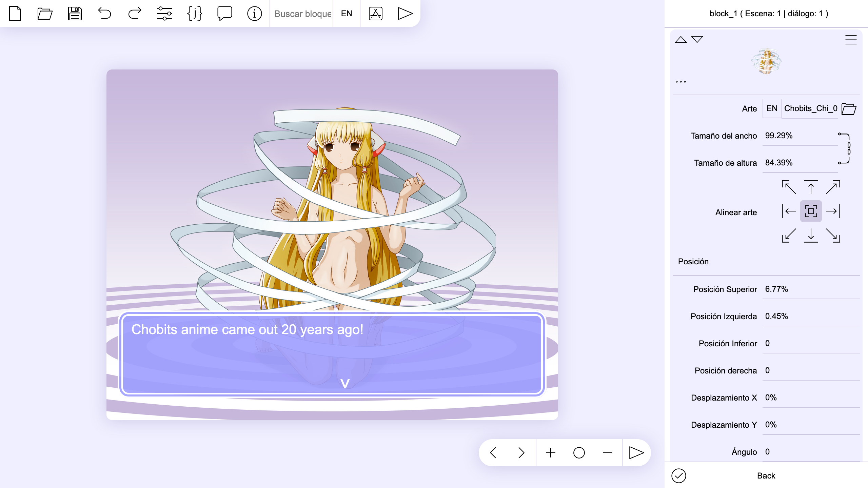Show the info circle icon
Viewport: 868px width, 488px height.
tap(254, 14)
